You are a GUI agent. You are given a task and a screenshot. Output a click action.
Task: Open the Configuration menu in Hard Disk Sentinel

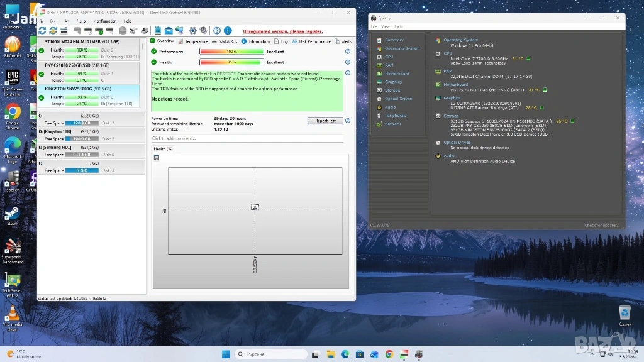click(x=104, y=21)
